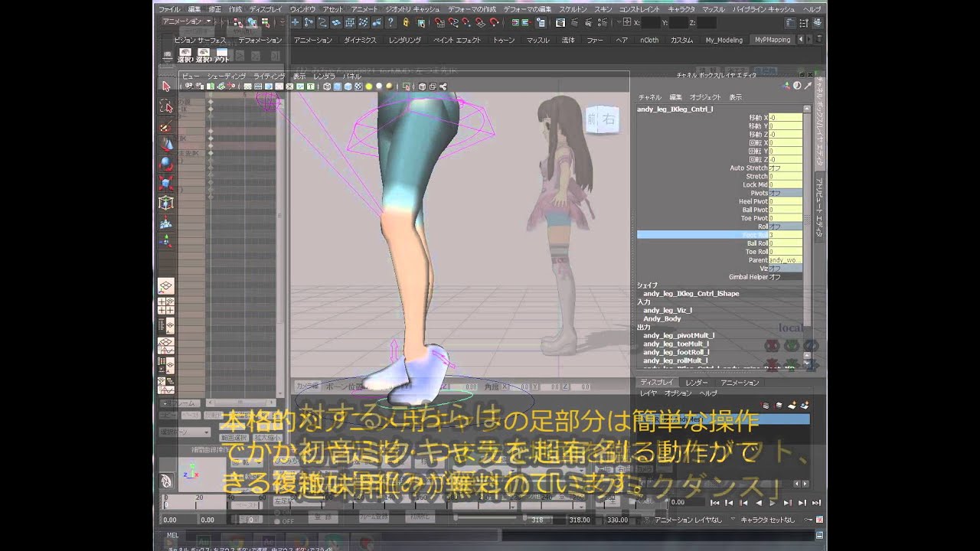Image resolution: width=980 pixels, height=551 pixels.
Task: Switch to single perspective view layout
Action: (166, 286)
